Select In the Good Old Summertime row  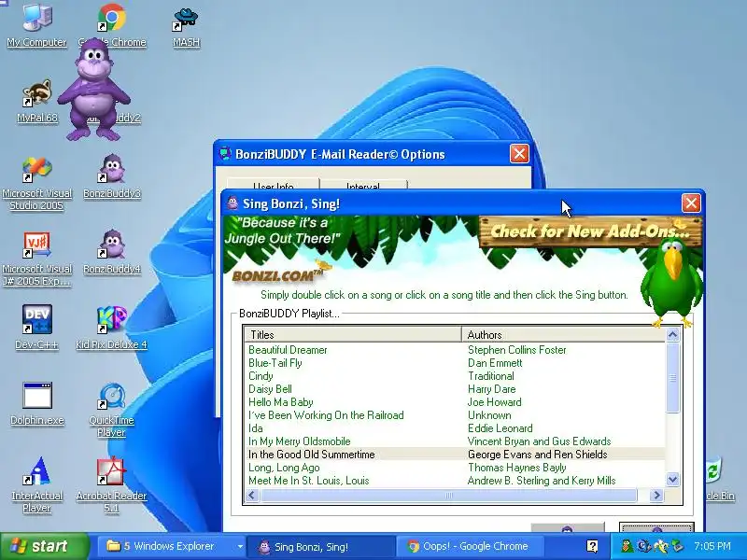(455, 455)
